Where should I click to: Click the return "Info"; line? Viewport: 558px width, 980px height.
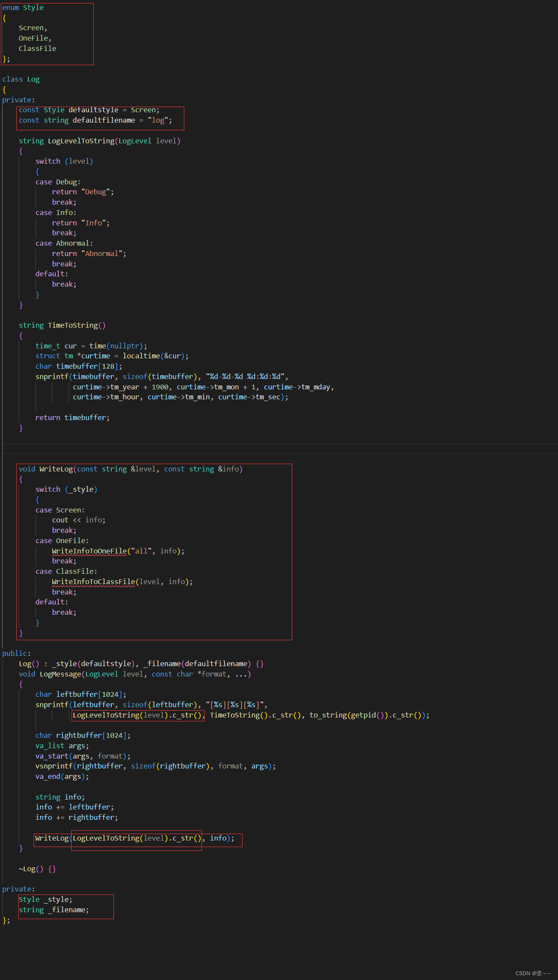click(x=81, y=223)
